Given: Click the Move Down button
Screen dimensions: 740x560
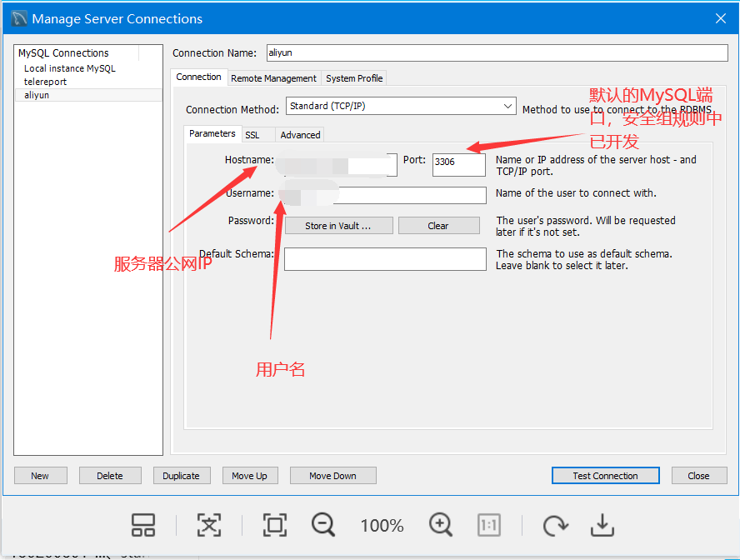Looking at the screenshot, I should point(332,476).
